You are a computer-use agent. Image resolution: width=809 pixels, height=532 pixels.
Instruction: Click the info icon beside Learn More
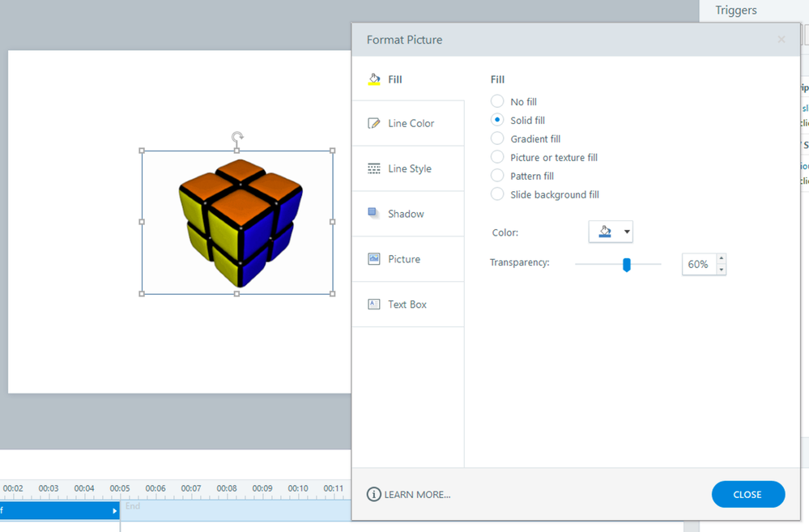(x=373, y=494)
